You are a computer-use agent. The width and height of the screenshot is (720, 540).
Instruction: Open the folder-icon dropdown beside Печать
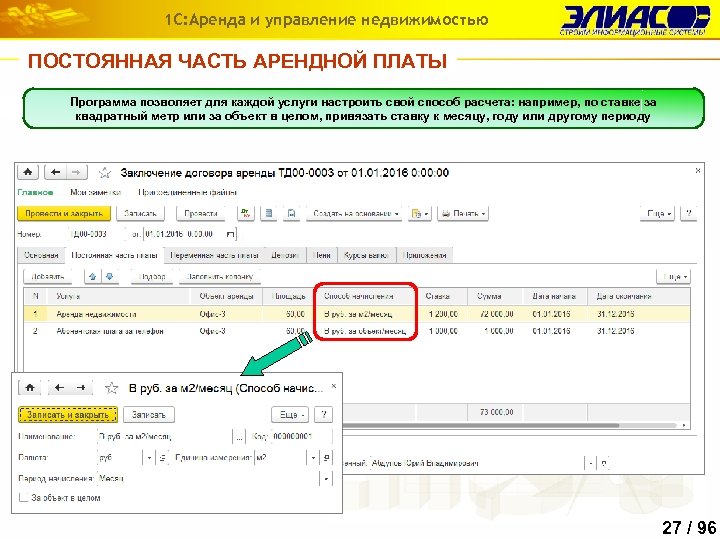420,213
